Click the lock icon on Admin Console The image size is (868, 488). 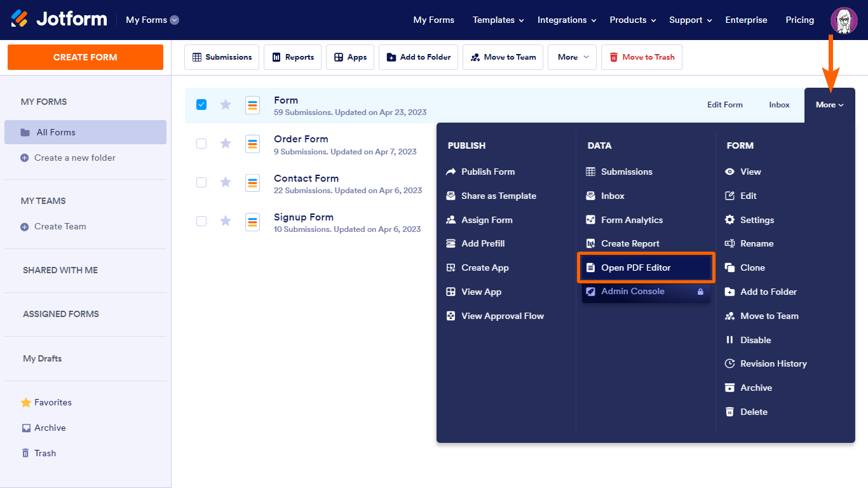[700, 292]
